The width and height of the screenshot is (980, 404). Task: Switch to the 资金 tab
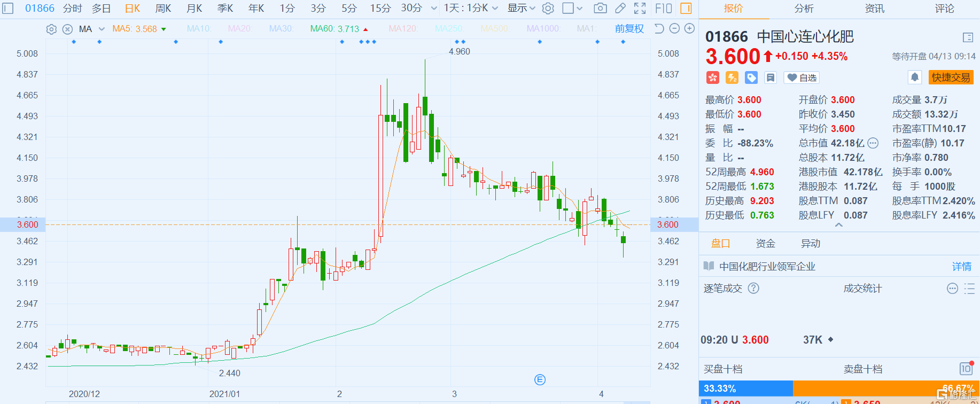(x=765, y=244)
